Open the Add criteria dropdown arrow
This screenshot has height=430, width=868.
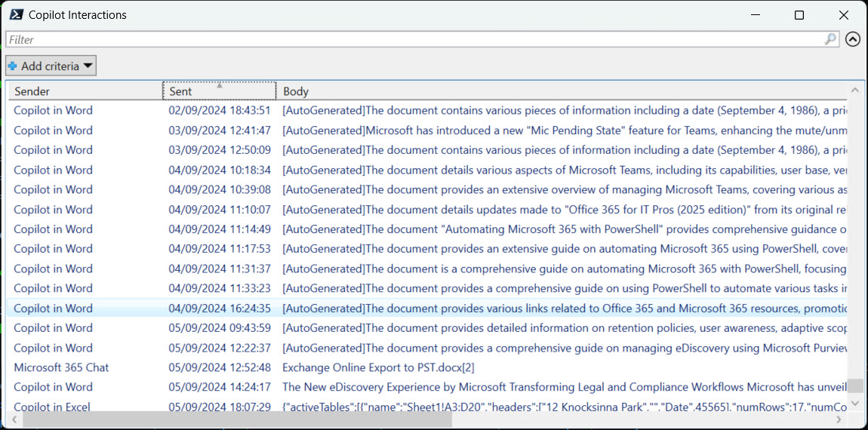click(88, 66)
